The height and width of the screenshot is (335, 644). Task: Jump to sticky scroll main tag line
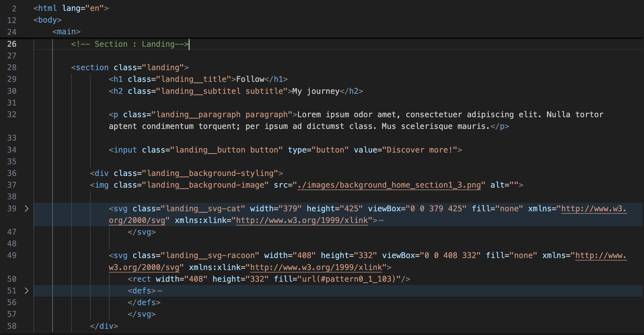[66, 32]
